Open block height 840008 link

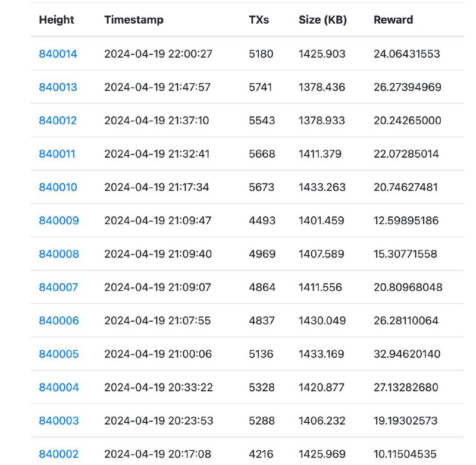coord(59,254)
